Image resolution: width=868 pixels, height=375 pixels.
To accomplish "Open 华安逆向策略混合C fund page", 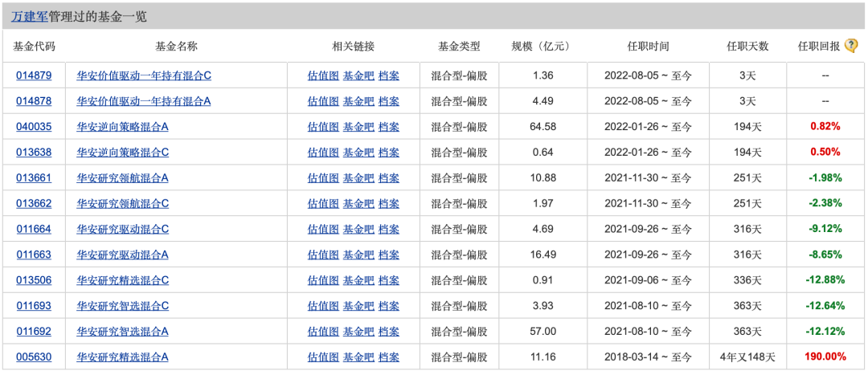I will click(123, 153).
